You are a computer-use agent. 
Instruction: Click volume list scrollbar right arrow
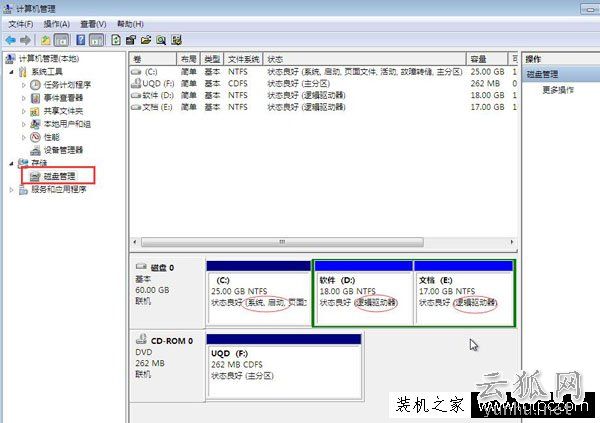pyautogui.click(x=512, y=242)
